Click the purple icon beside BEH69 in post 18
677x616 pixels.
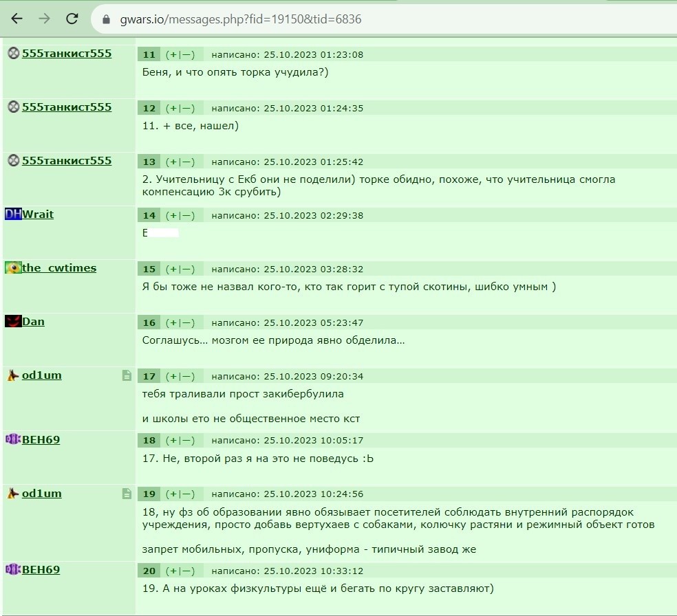[x=13, y=439]
